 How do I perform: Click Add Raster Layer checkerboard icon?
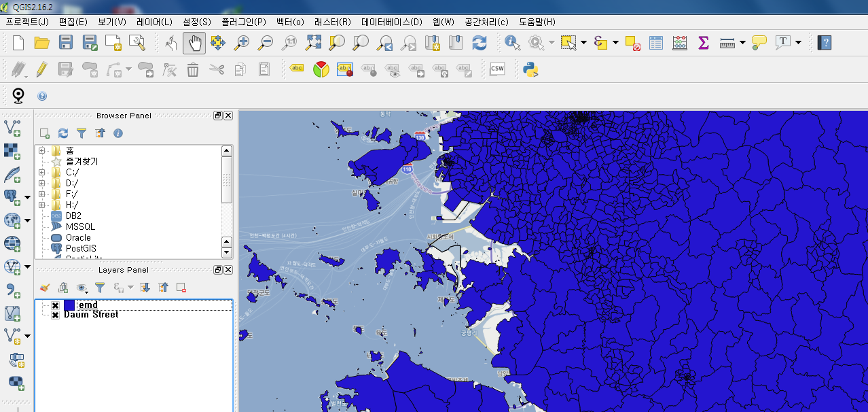12,151
